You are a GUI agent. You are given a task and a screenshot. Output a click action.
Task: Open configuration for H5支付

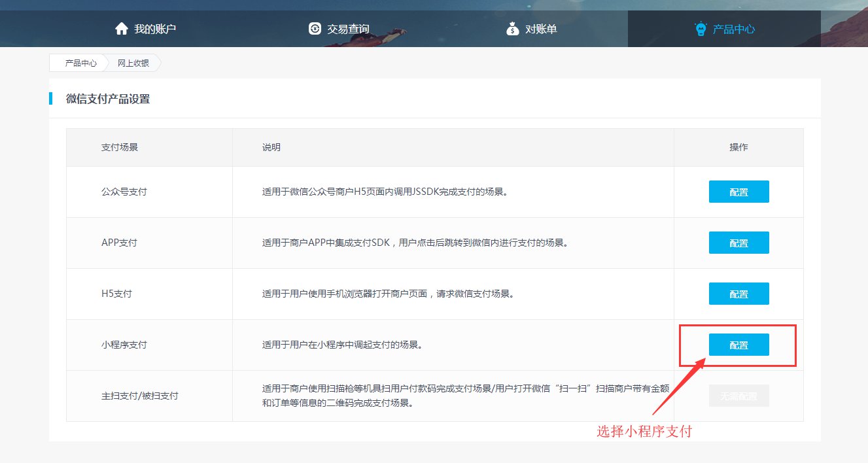(x=739, y=294)
